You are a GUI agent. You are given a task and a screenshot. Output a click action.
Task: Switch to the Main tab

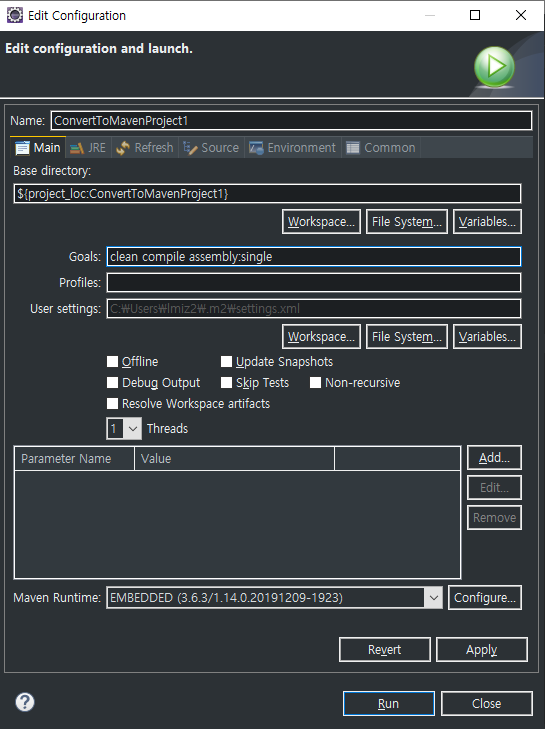38,148
